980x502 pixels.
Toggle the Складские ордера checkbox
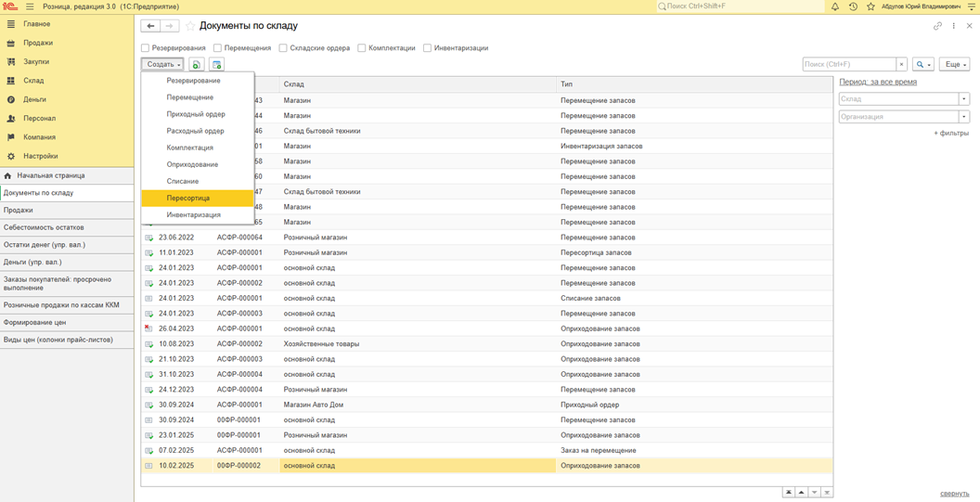coord(283,48)
